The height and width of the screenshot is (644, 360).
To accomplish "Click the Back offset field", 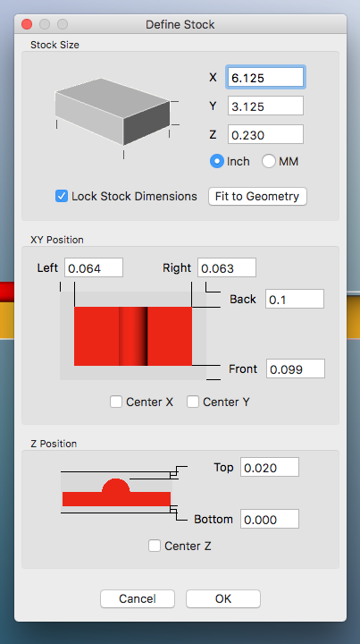I will (x=295, y=299).
